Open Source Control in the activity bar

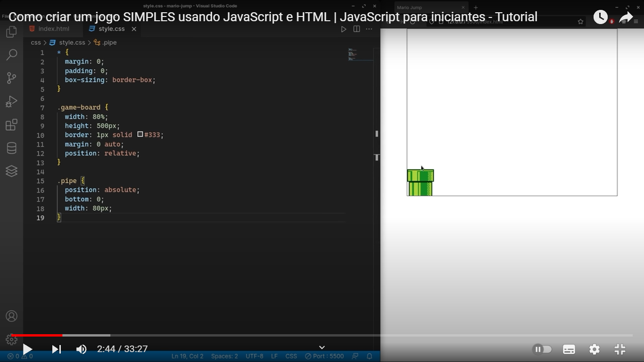point(11,78)
